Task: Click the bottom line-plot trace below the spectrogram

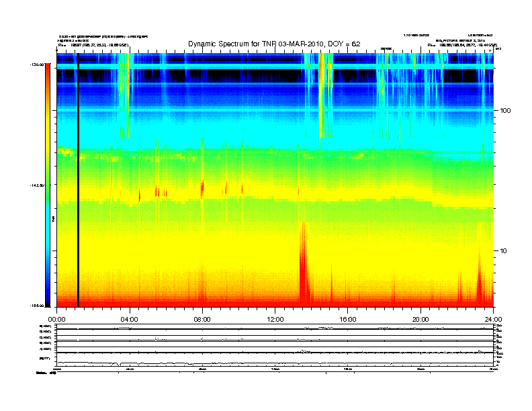Action: point(275,363)
